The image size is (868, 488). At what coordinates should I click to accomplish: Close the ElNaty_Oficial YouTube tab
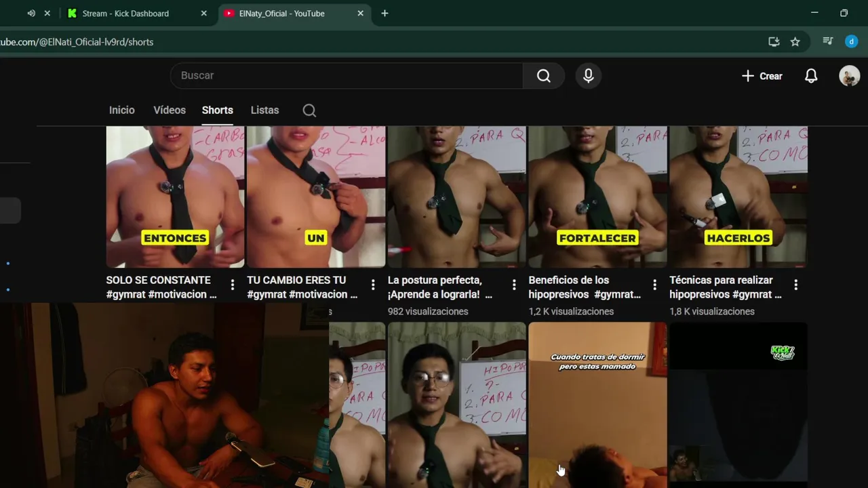click(360, 14)
